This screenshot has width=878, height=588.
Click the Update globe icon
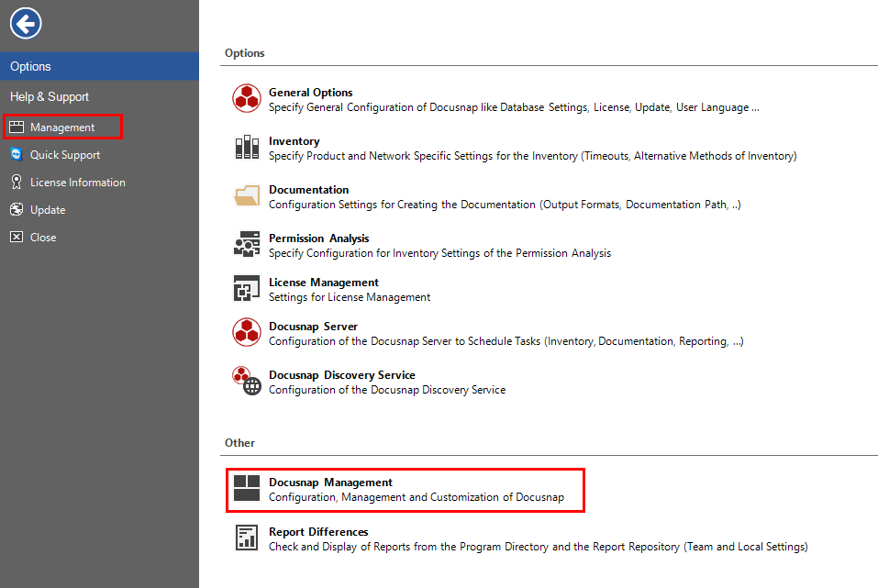point(17,209)
